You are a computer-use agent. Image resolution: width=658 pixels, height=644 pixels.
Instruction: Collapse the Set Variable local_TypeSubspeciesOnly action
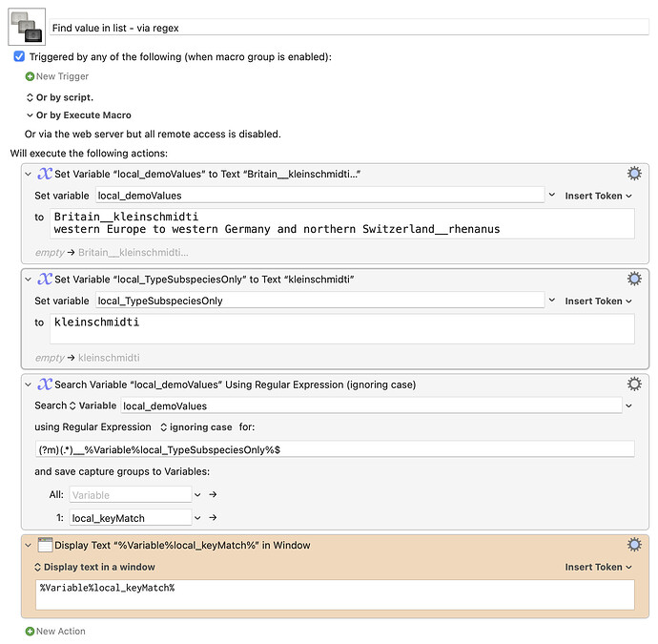coord(28,280)
